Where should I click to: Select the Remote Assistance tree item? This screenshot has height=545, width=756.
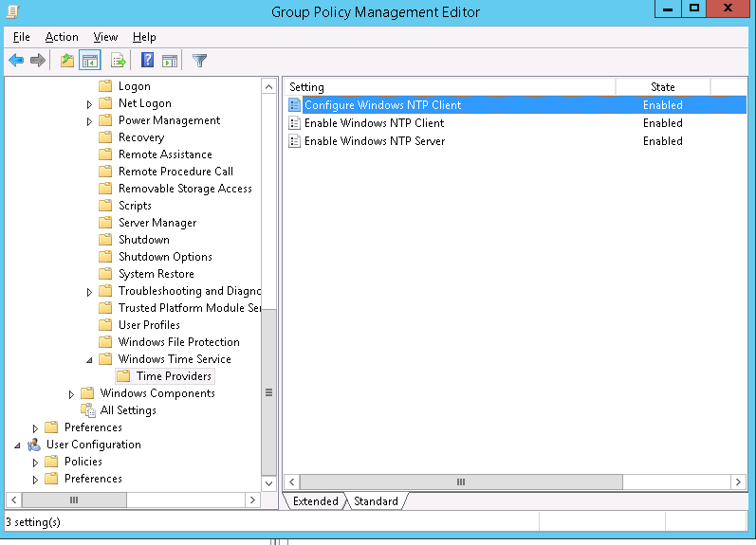[x=165, y=154]
